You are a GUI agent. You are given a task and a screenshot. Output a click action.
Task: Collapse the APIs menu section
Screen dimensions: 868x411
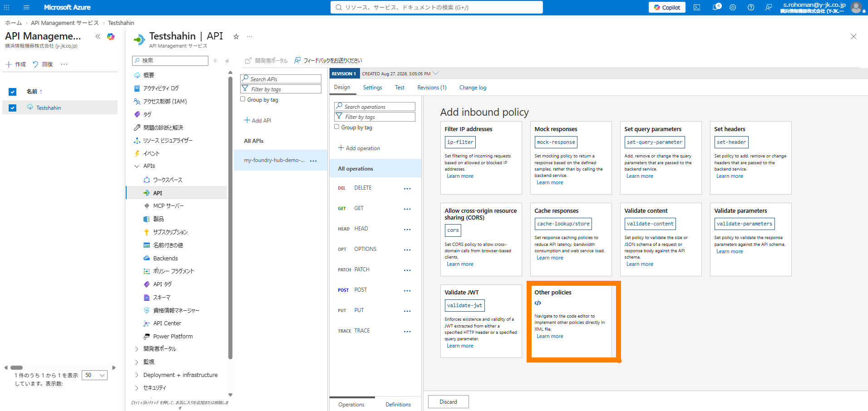click(137, 166)
